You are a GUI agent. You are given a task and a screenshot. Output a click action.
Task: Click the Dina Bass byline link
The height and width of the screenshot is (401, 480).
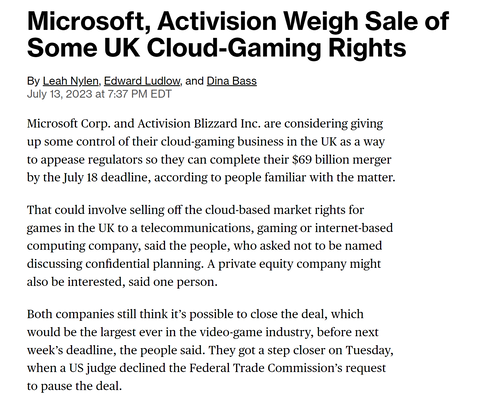click(x=232, y=81)
